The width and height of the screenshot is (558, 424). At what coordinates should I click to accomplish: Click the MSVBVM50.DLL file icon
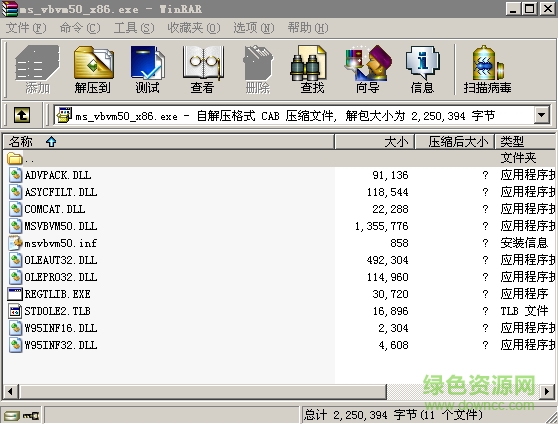point(15,226)
